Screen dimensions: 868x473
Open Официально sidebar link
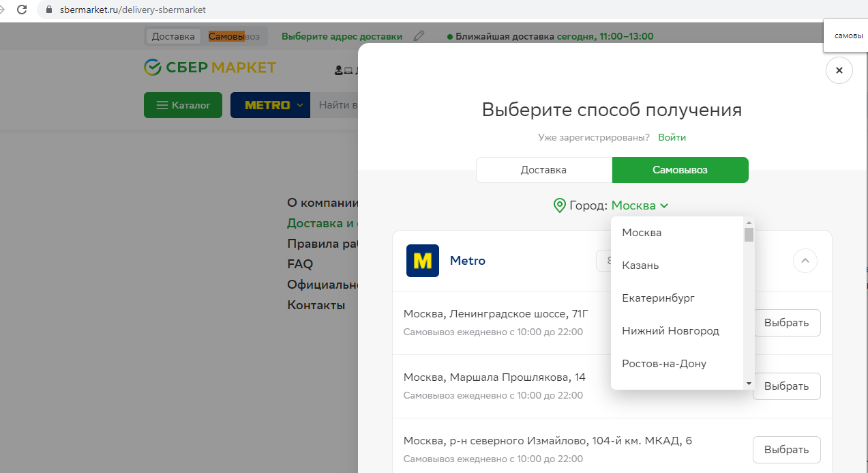pos(323,285)
